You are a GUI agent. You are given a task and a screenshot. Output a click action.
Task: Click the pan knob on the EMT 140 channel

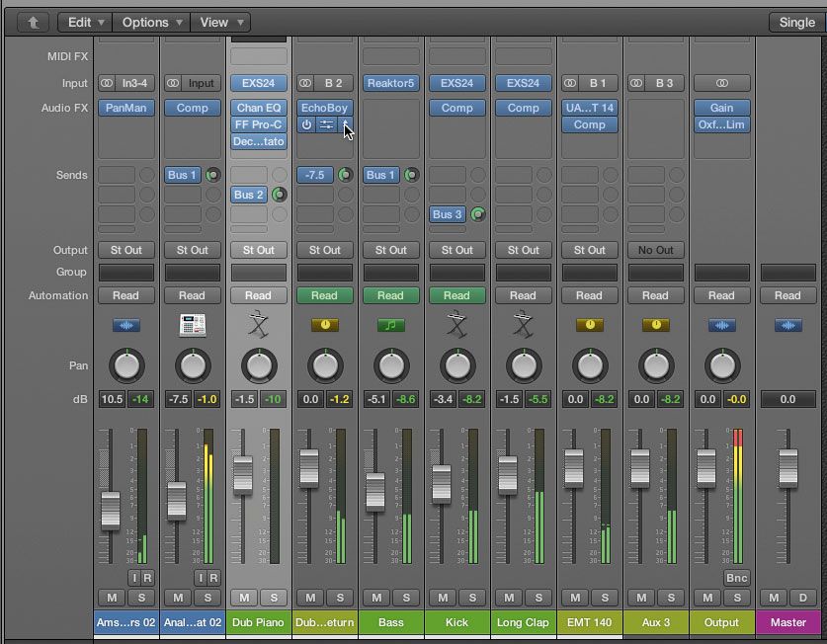(x=589, y=366)
